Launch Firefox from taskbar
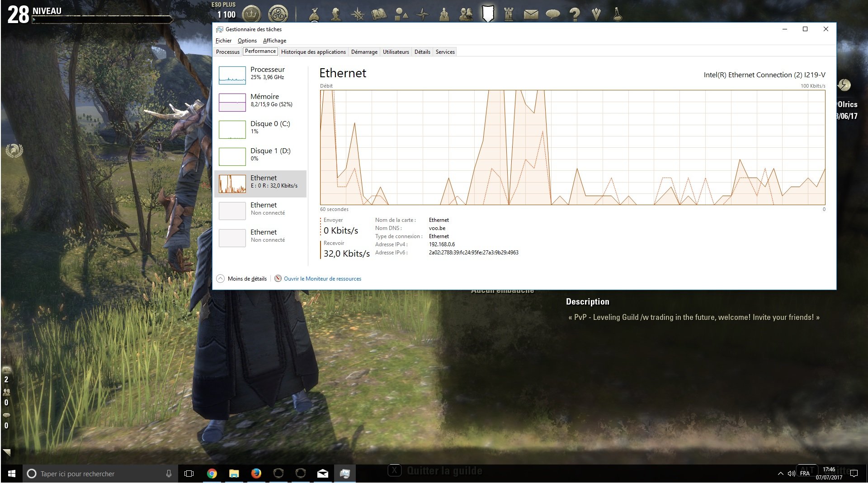The width and height of the screenshot is (868, 488). [256, 474]
